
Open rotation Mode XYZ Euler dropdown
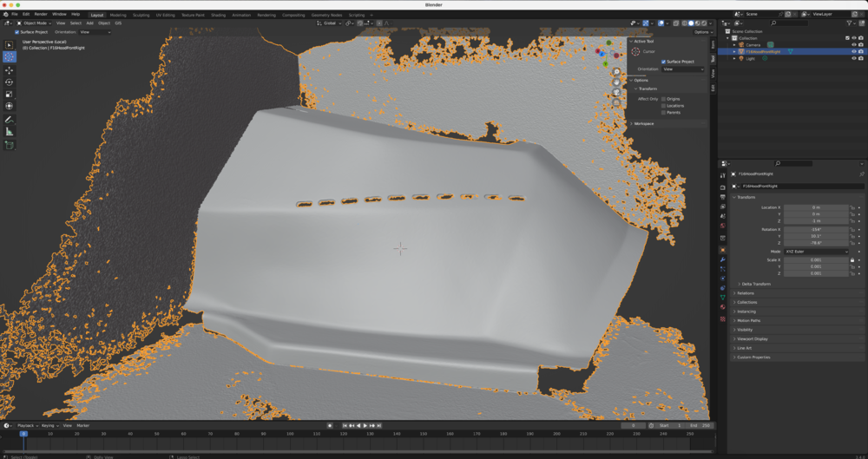[x=816, y=252]
